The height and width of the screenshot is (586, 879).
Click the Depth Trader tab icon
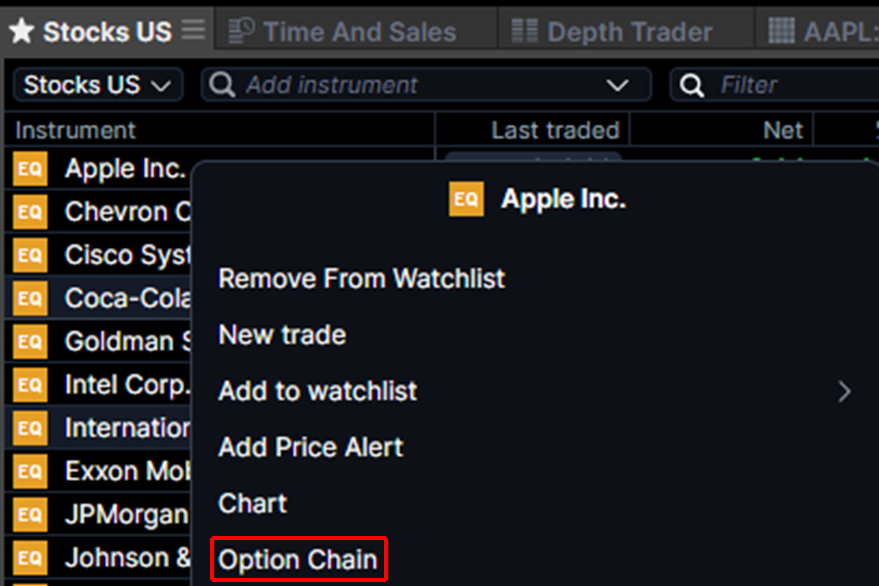[x=524, y=31]
